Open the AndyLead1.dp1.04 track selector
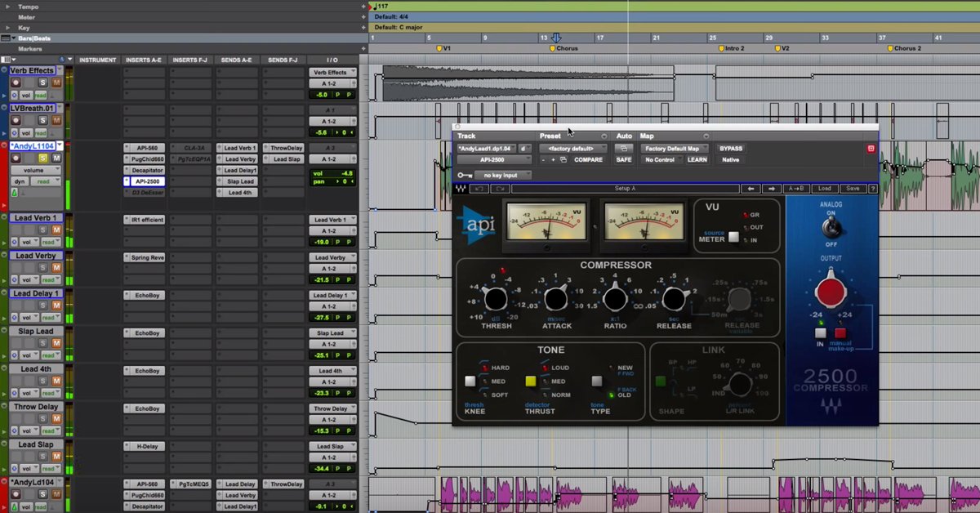980x513 pixels. point(488,149)
